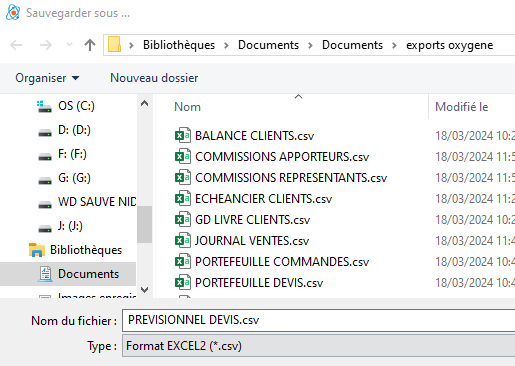Open the Organiser dropdown menu
Image resolution: width=515 pixels, height=366 pixels.
pyautogui.click(x=47, y=78)
